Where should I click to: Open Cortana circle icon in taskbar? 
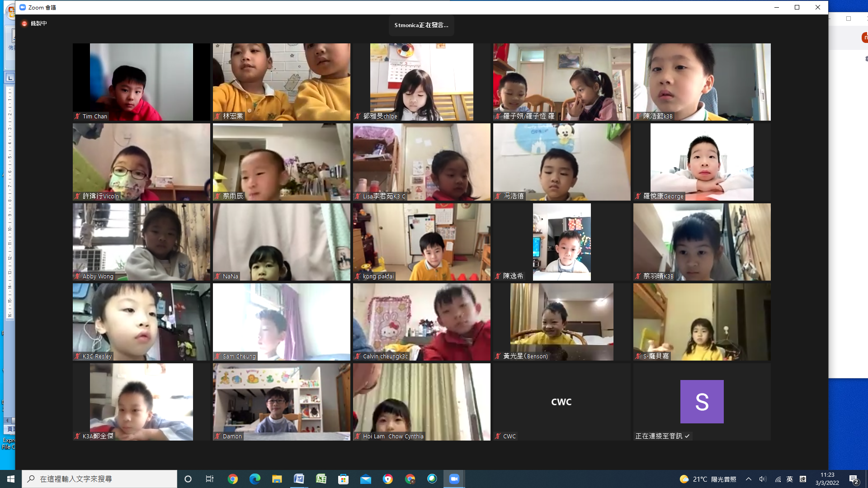(x=188, y=479)
